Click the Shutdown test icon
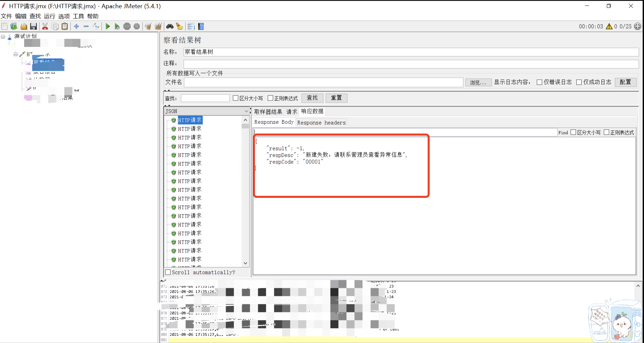 click(137, 26)
